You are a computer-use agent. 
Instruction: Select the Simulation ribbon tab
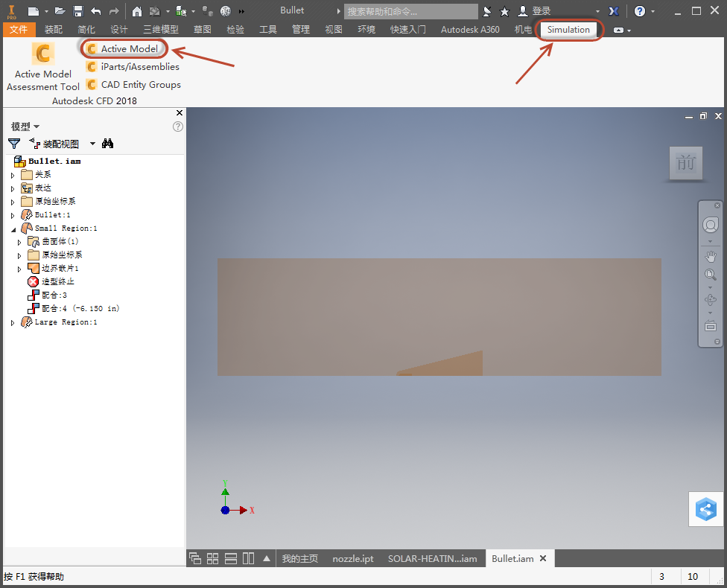[568, 30]
